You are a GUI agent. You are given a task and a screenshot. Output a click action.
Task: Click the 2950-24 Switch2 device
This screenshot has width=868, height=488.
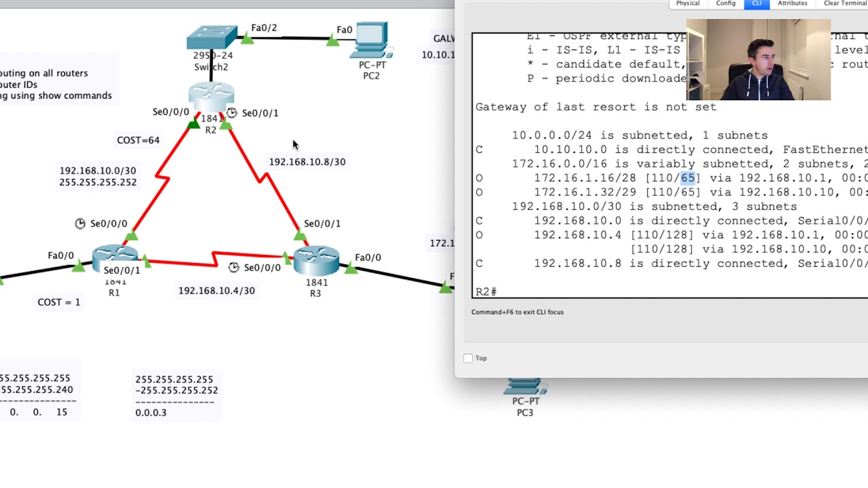[x=212, y=38]
